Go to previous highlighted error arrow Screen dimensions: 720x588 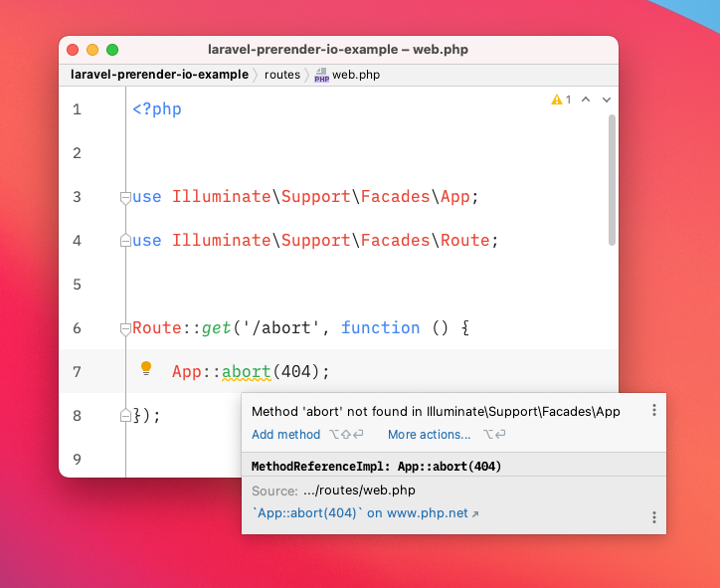point(586,99)
